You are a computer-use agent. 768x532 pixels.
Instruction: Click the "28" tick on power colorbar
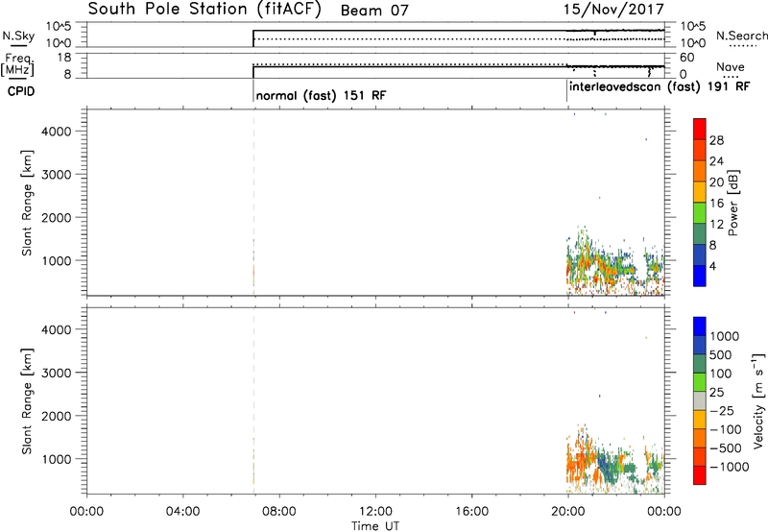tap(716, 140)
